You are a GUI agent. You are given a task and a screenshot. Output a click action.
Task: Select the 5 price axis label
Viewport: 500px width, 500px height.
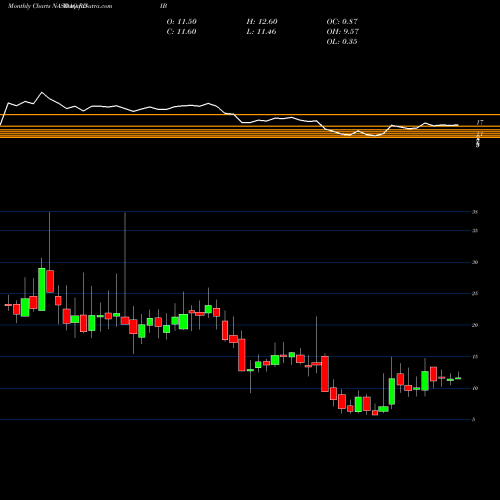(474, 419)
